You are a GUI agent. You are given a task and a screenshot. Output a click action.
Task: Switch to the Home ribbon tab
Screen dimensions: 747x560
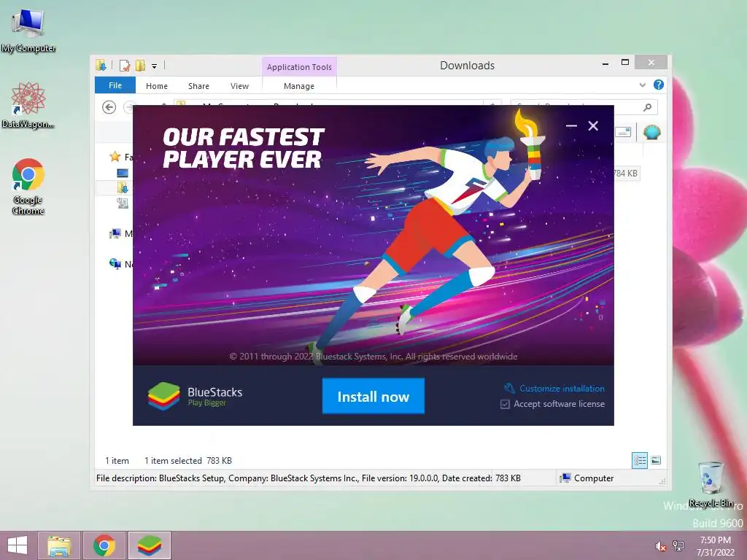point(157,86)
